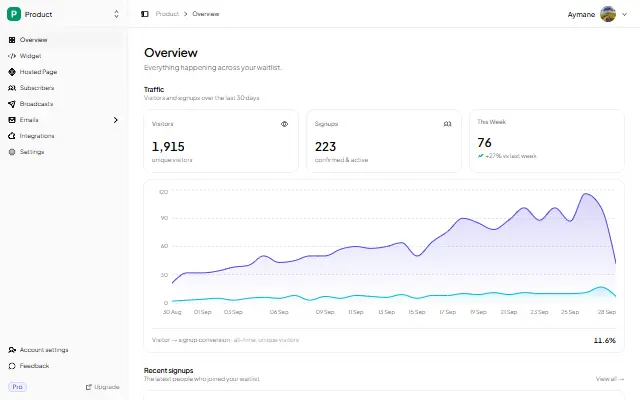Click the teal signups line on chart
This screenshot has width=640, height=400.
pos(392,296)
